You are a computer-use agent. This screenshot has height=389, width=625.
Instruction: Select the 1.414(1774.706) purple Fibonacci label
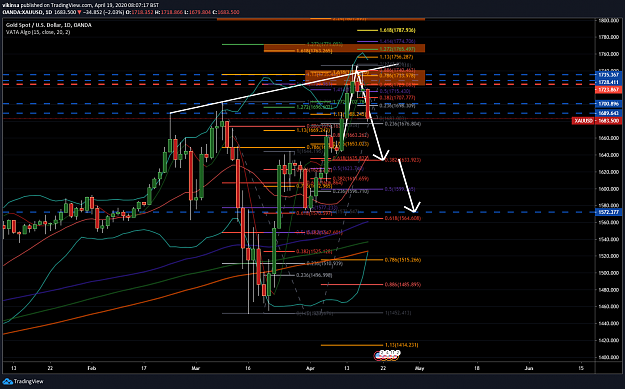pos(397,41)
